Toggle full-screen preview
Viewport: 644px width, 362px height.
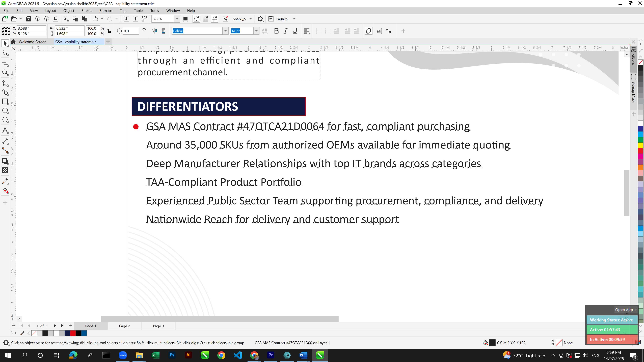coord(185,19)
